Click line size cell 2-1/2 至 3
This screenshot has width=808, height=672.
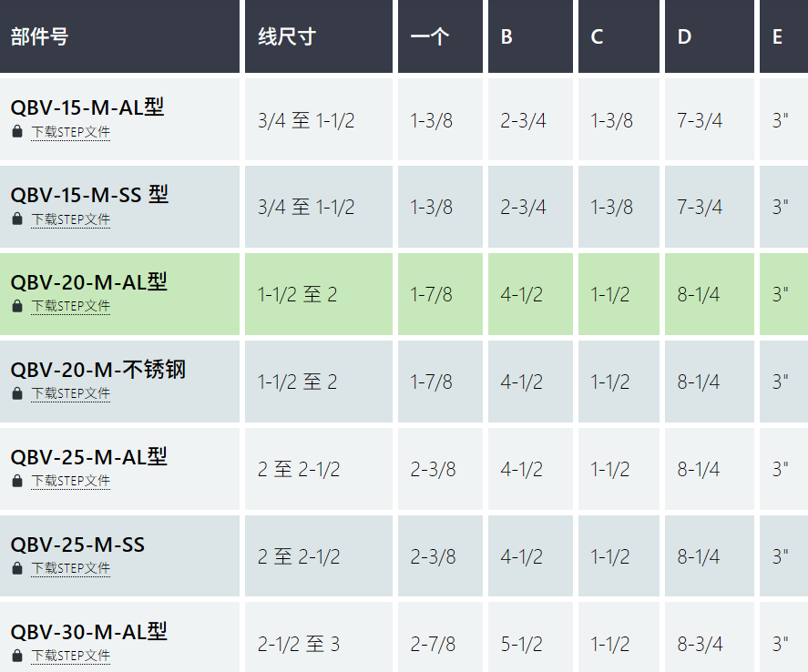point(298,645)
